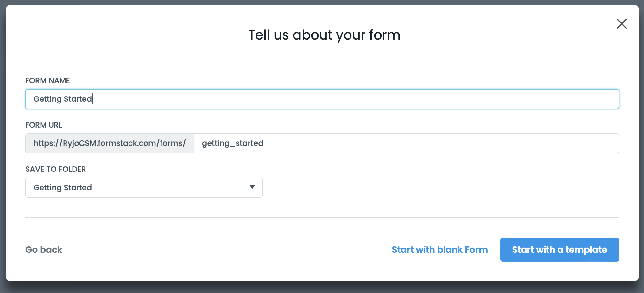Click the FORM URL label
This screenshot has width=644, height=293.
[44, 125]
